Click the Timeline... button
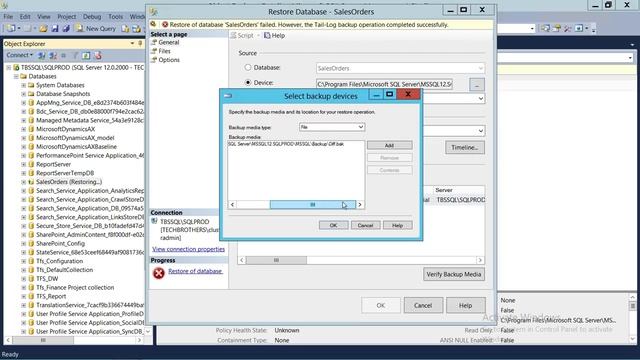The width and height of the screenshot is (640, 360). 465,147
